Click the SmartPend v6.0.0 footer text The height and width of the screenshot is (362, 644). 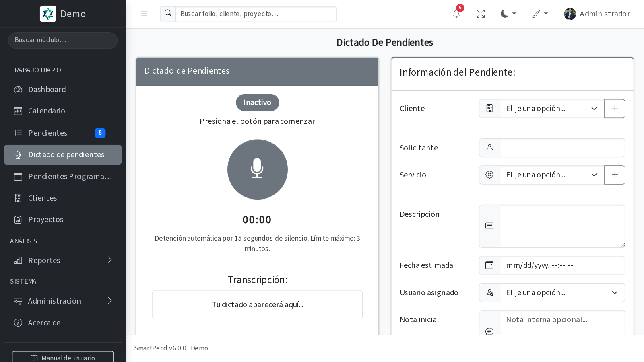pyautogui.click(x=171, y=348)
